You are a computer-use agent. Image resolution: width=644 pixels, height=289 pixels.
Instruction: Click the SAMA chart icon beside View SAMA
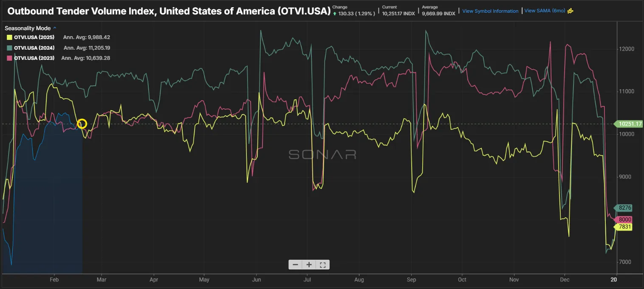click(570, 11)
